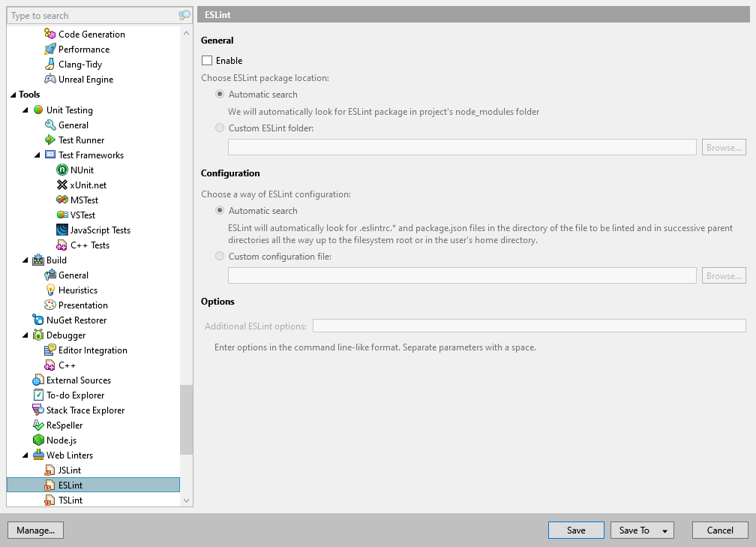Collapse the Tools tree node
756x547 pixels.
pyautogui.click(x=13, y=95)
